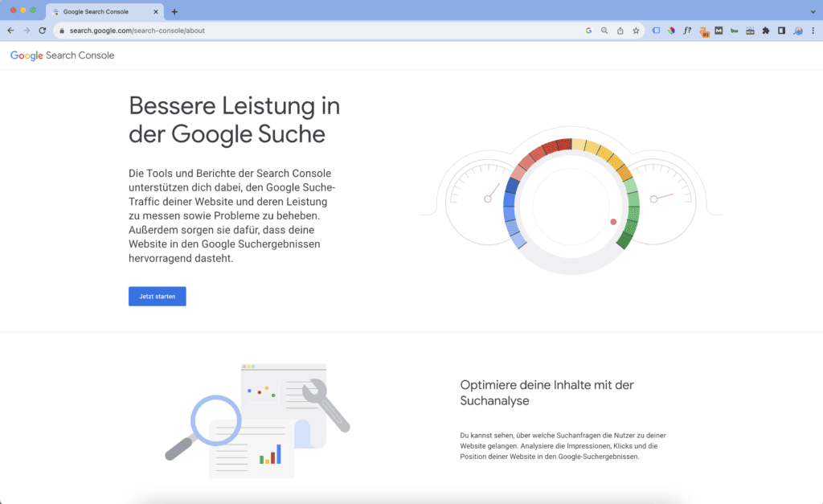Reload the Search Console page
This screenshot has width=823, height=504.
coord(43,31)
